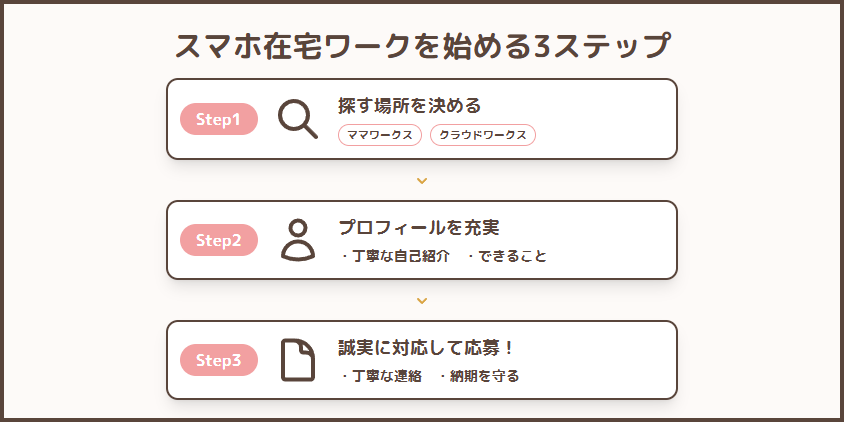Click the bullet できること
The height and width of the screenshot is (422, 844).
[512, 256]
